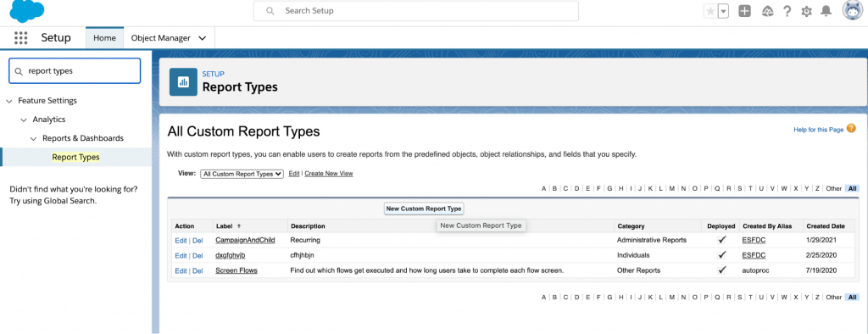The image size is (868, 334).
Task: Click the SETUP breadcrumb link
Action: [213, 74]
